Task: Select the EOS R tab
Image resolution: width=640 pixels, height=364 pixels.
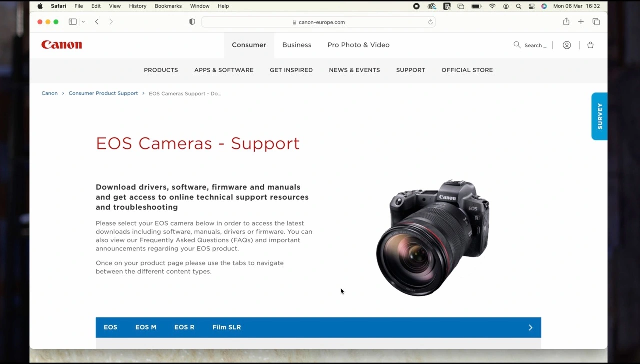Action: [184, 327]
